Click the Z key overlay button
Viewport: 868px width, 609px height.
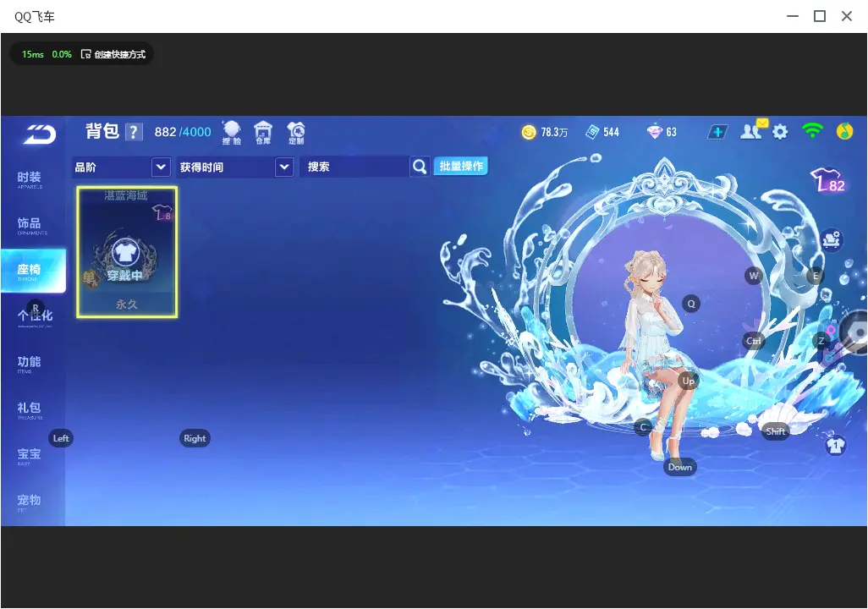click(821, 341)
